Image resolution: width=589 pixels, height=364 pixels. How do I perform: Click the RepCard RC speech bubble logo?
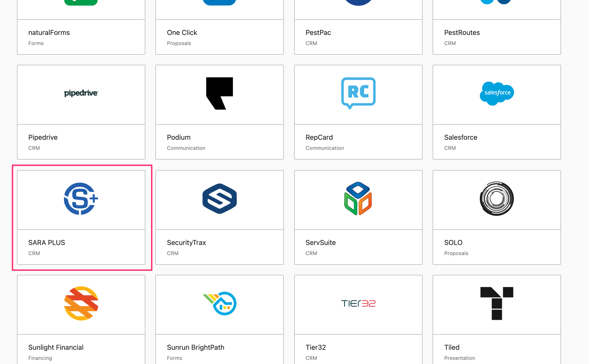[x=358, y=93]
